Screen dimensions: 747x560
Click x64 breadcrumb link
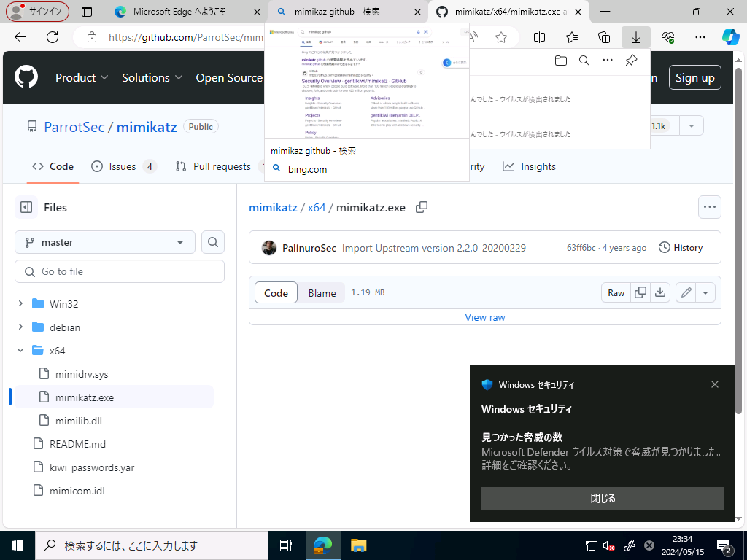tap(317, 208)
